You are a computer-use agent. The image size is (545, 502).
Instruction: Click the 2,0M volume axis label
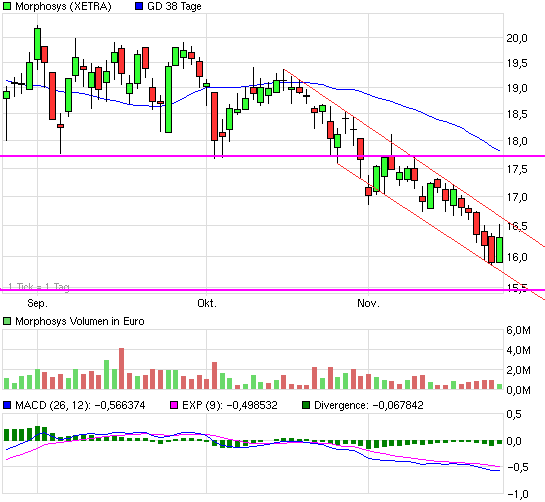click(519, 370)
